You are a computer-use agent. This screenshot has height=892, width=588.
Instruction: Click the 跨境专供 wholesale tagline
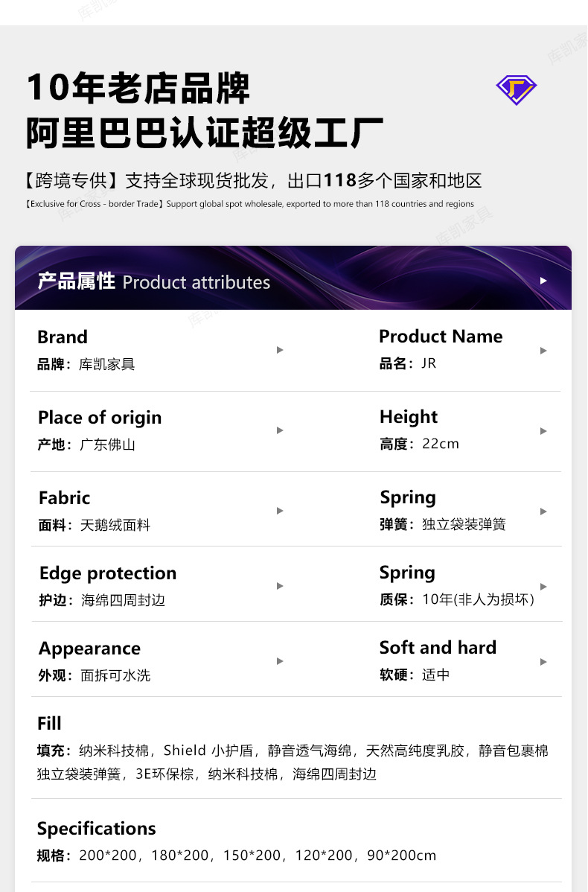point(253,180)
